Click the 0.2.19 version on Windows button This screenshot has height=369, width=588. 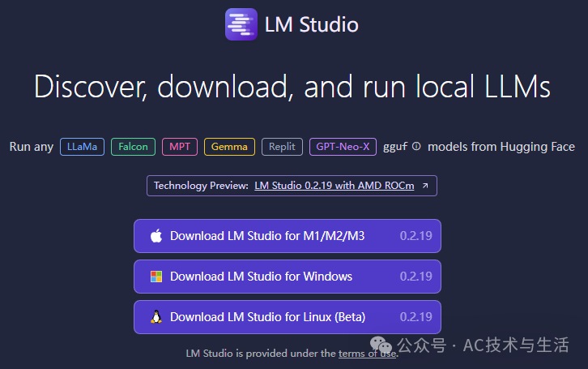click(x=415, y=277)
